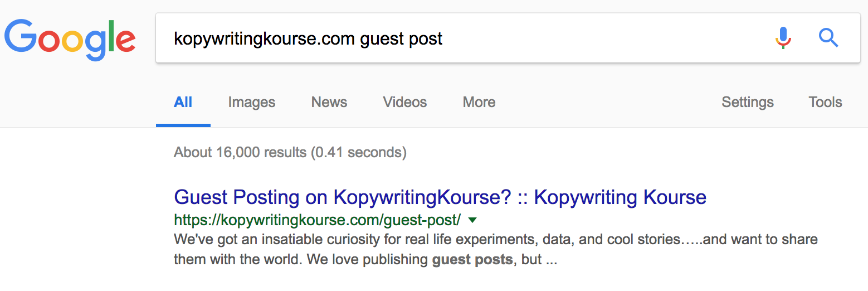This screenshot has width=868, height=291.
Task: Start voice search with microphone icon
Action: (x=783, y=38)
